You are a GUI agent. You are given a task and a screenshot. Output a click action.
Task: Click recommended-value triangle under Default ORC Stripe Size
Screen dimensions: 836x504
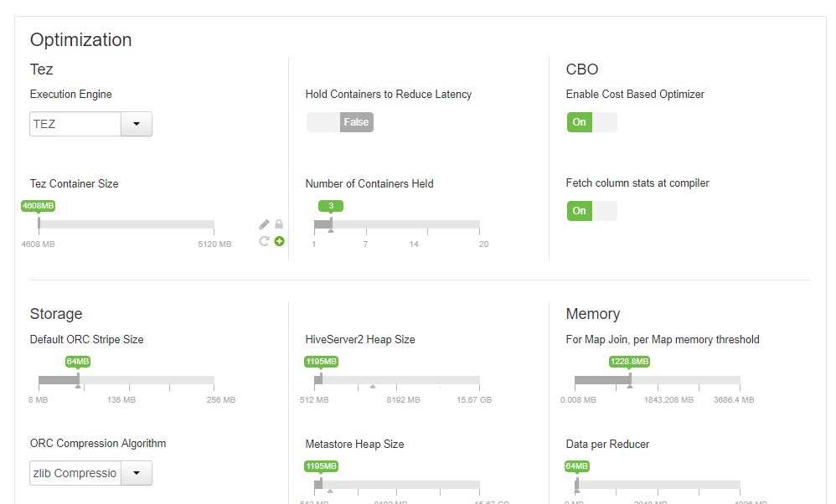pyautogui.click(x=78, y=387)
